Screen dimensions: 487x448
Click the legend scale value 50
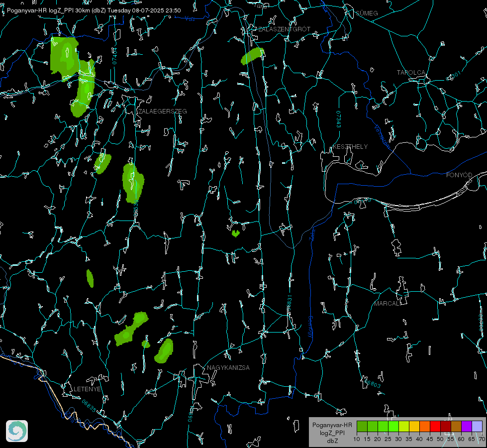(x=440, y=439)
